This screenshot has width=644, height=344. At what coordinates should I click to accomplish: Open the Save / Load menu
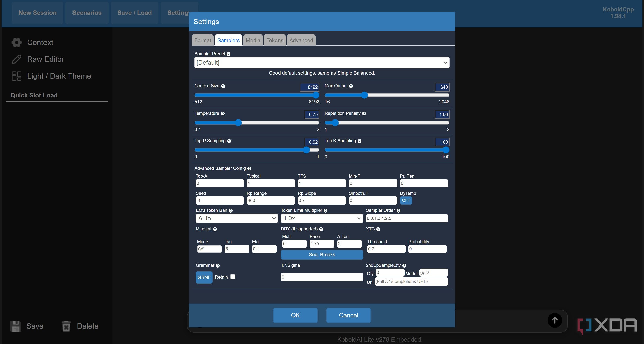coord(135,13)
